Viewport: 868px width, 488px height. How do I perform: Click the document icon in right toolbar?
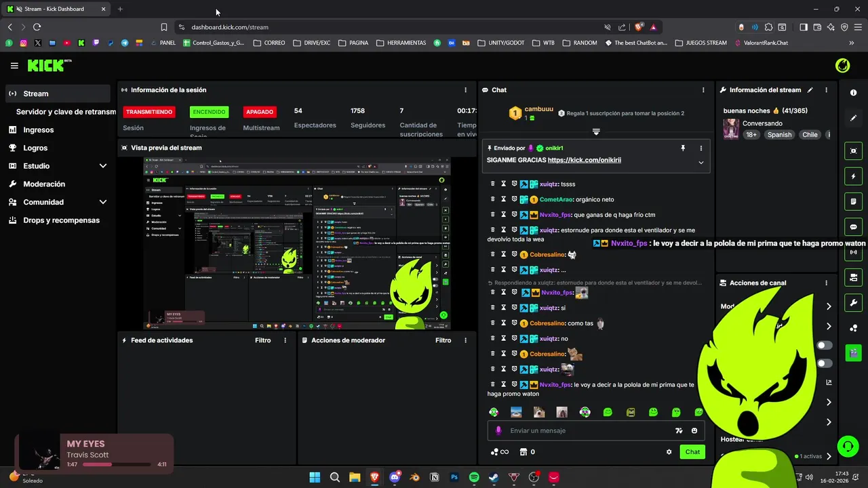tap(854, 201)
